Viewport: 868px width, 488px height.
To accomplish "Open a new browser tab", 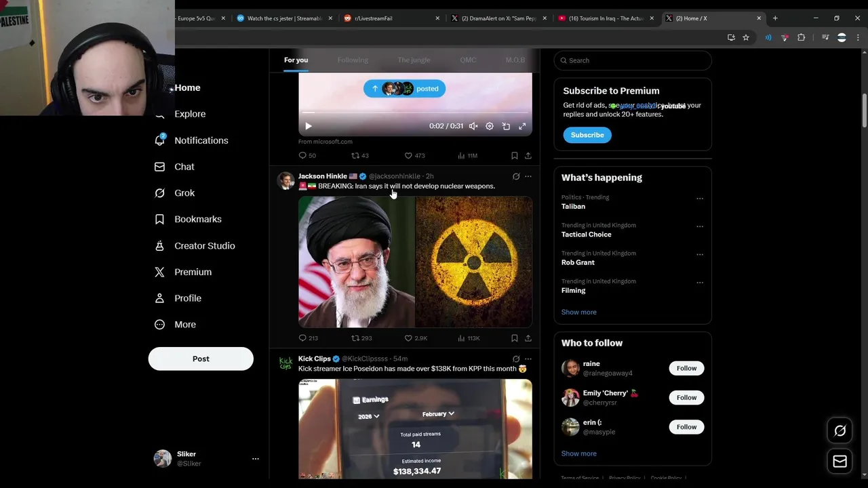I will pos(775,18).
